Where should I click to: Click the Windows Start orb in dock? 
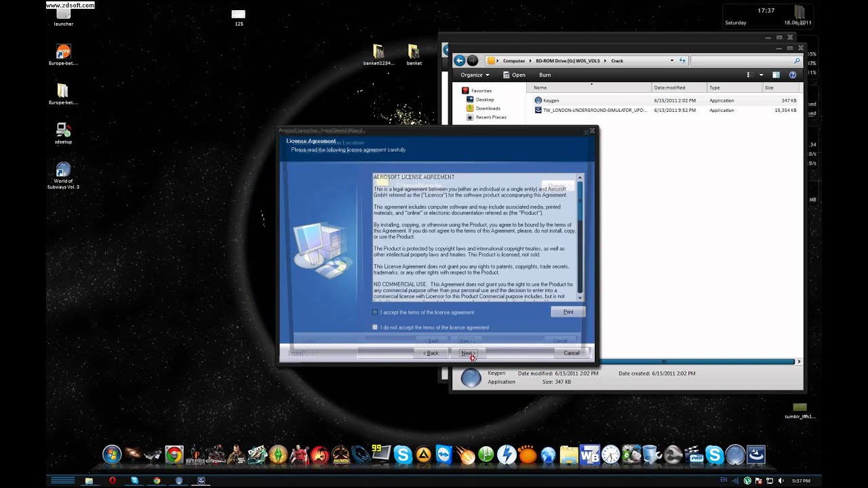112,454
